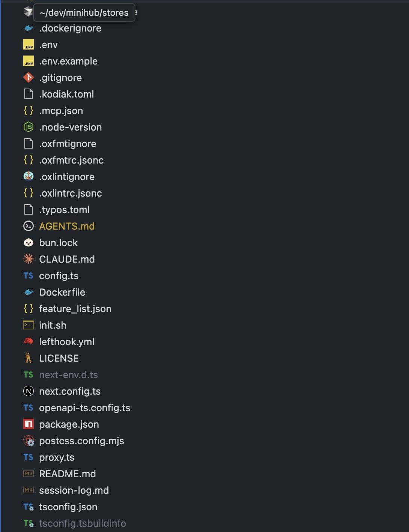
Task: Click the ~/dev/minihub/stores path tooltip
Action: [x=84, y=13]
